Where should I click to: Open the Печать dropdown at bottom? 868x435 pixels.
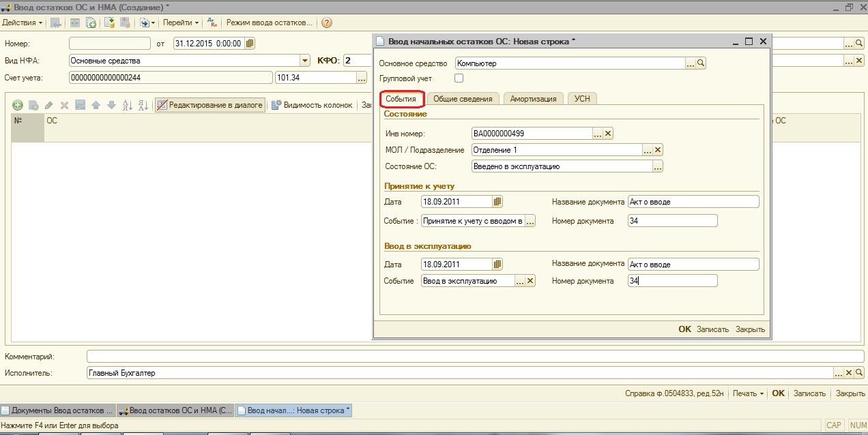coord(749,393)
